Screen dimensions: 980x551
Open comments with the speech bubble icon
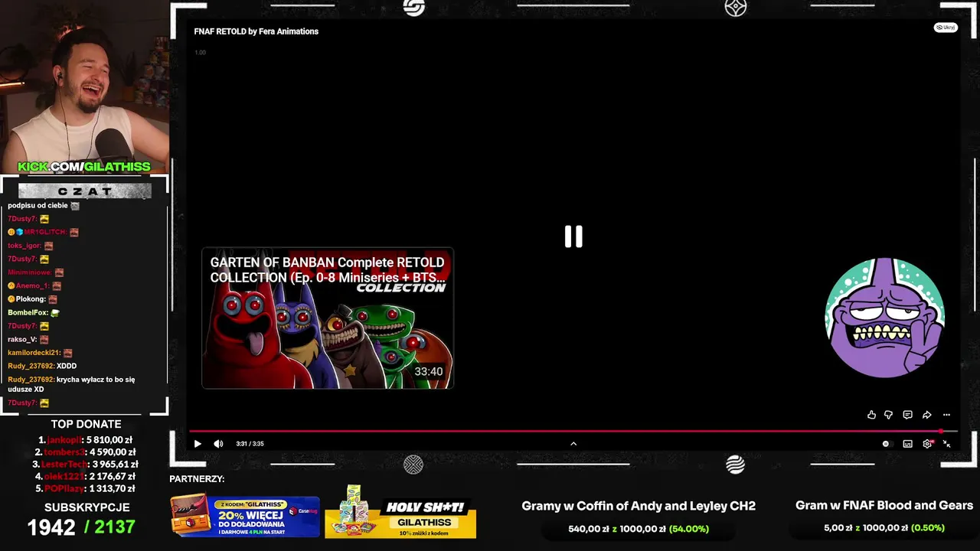pyautogui.click(x=907, y=415)
